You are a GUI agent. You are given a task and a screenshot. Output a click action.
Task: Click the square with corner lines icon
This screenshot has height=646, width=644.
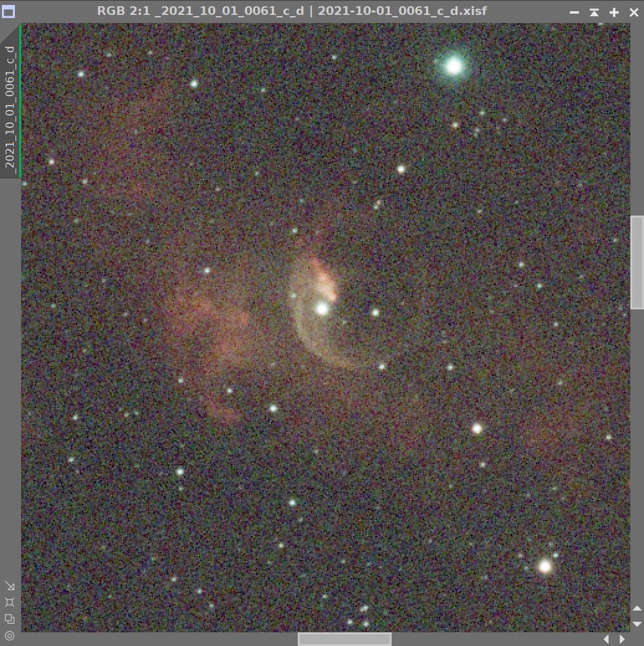pos(10,603)
